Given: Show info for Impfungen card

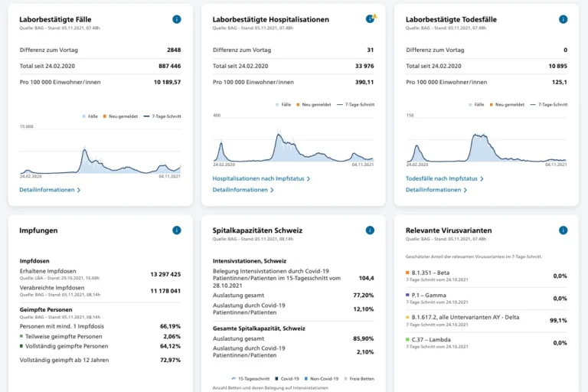Looking at the screenshot, I should point(177,230).
